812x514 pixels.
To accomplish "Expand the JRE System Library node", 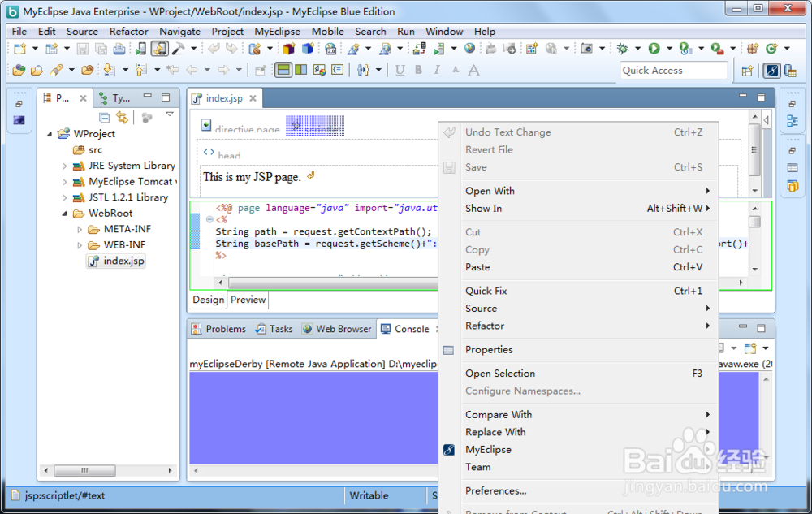I will coord(64,166).
